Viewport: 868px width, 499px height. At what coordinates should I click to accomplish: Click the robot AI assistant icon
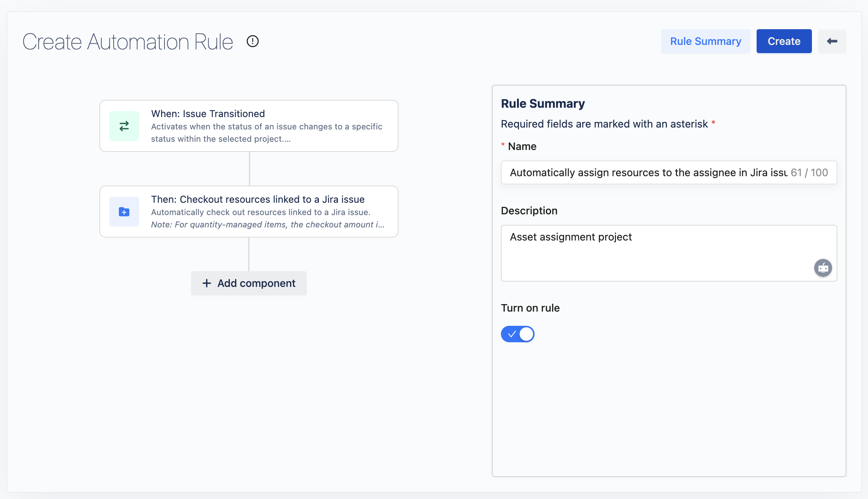point(823,268)
